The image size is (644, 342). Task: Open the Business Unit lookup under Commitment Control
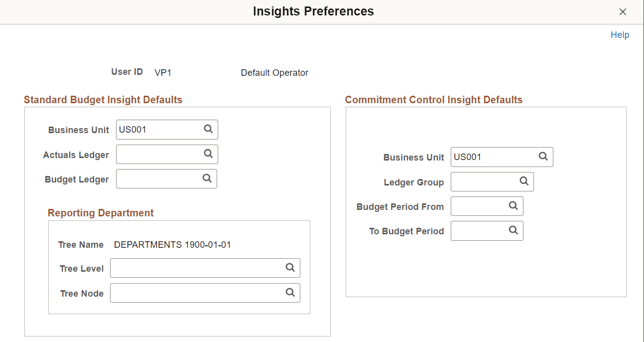[x=543, y=157]
